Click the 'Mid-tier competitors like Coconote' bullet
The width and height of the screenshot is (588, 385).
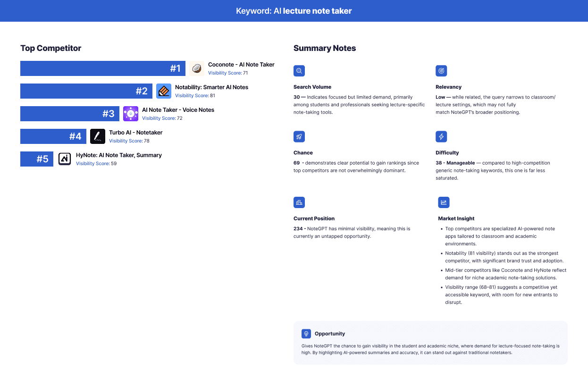click(x=505, y=274)
